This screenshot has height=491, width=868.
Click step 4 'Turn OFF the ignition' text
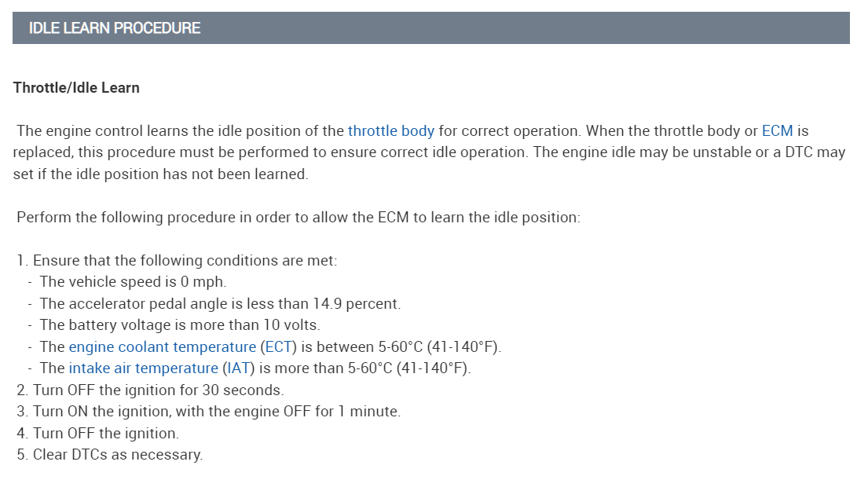tap(105, 433)
